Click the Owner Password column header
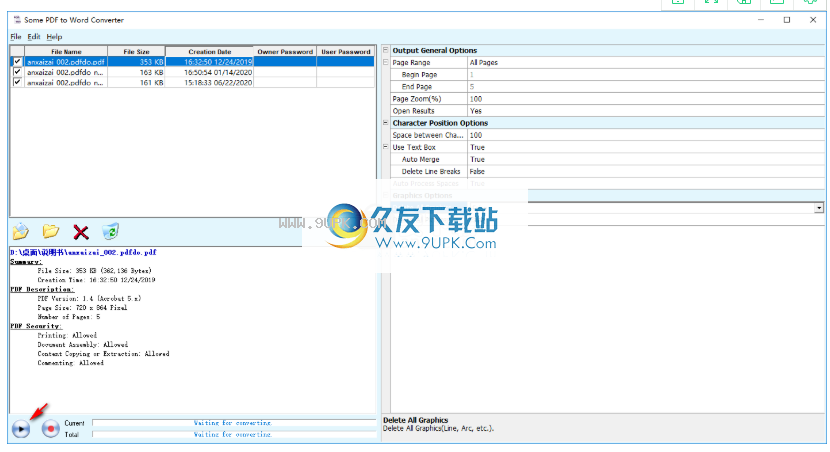The image size is (830, 452). pos(285,51)
